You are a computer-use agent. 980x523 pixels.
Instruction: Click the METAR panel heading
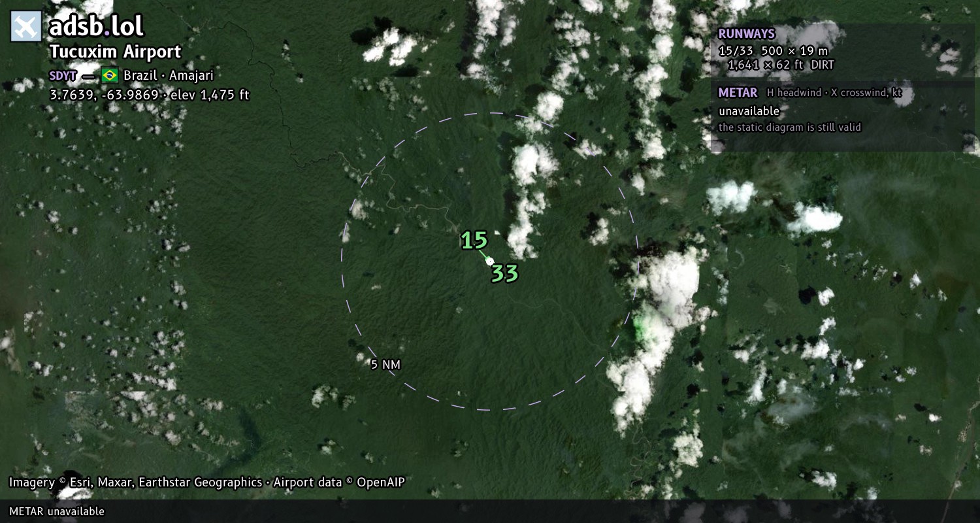(738, 93)
